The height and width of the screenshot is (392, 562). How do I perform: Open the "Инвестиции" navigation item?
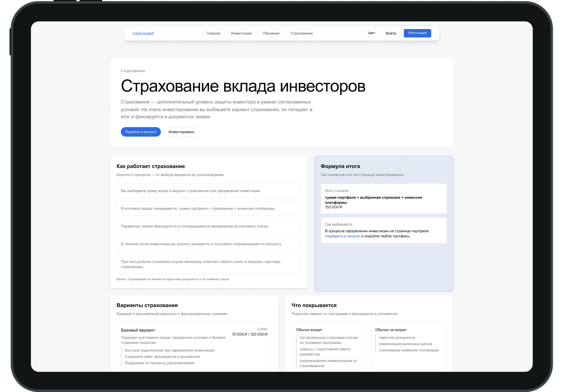(x=241, y=33)
